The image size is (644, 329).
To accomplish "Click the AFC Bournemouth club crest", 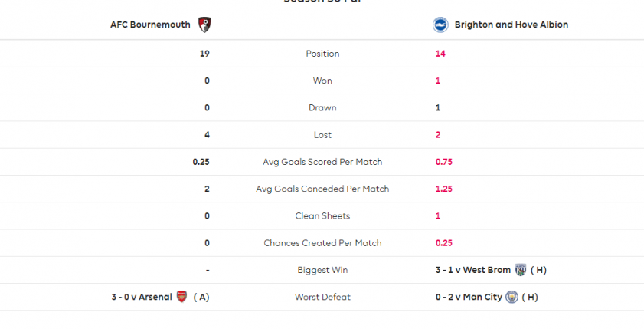I will click(x=204, y=25).
